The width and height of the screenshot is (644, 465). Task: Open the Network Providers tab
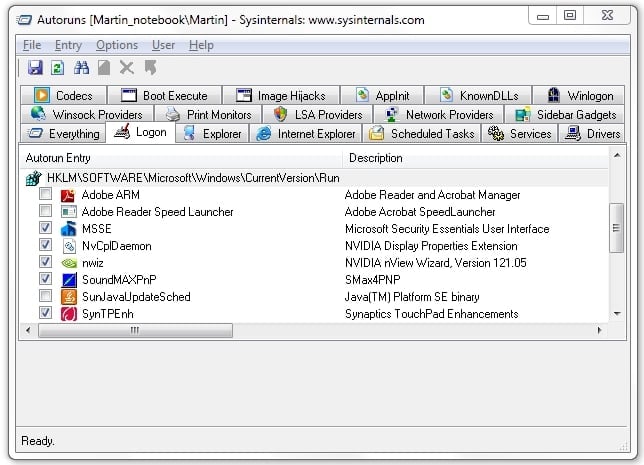pos(439,114)
